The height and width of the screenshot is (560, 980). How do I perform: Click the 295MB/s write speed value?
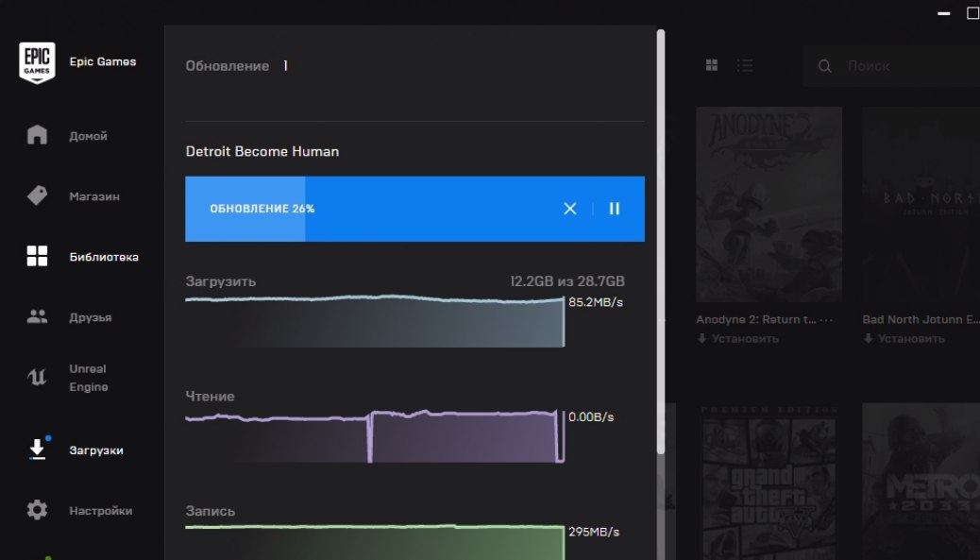pyautogui.click(x=594, y=532)
